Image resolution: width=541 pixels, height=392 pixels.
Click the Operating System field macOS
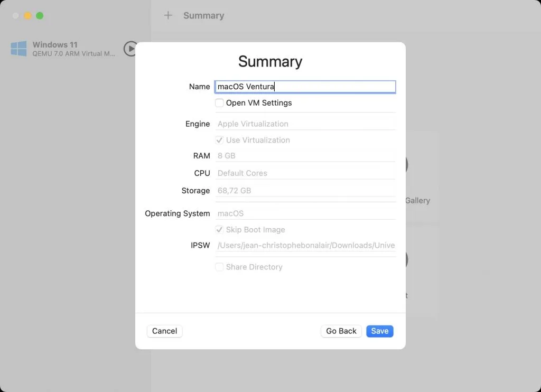[305, 213]
